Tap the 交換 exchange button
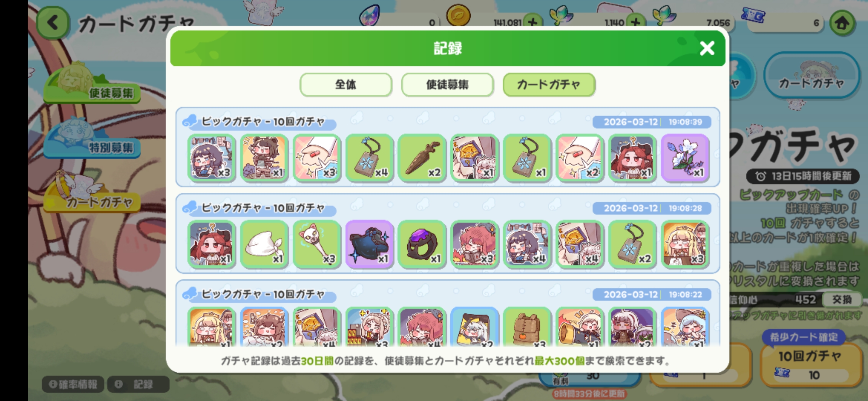 coord(842,299)
